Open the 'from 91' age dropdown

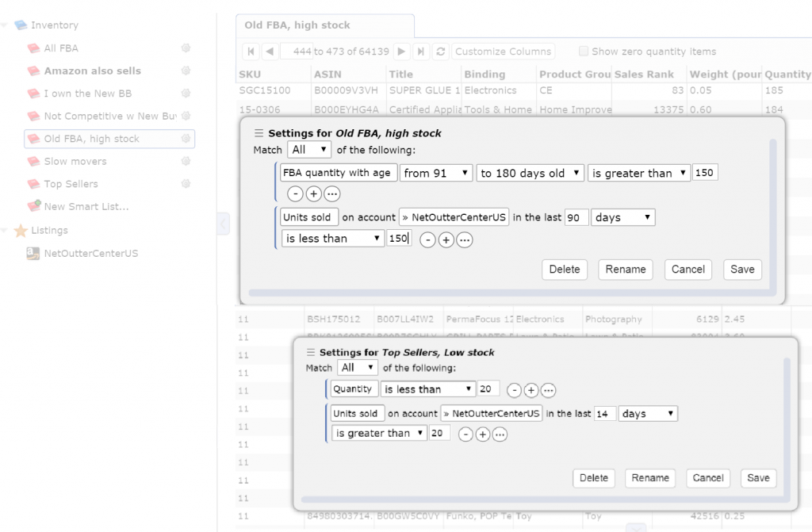tap(435, 173)
